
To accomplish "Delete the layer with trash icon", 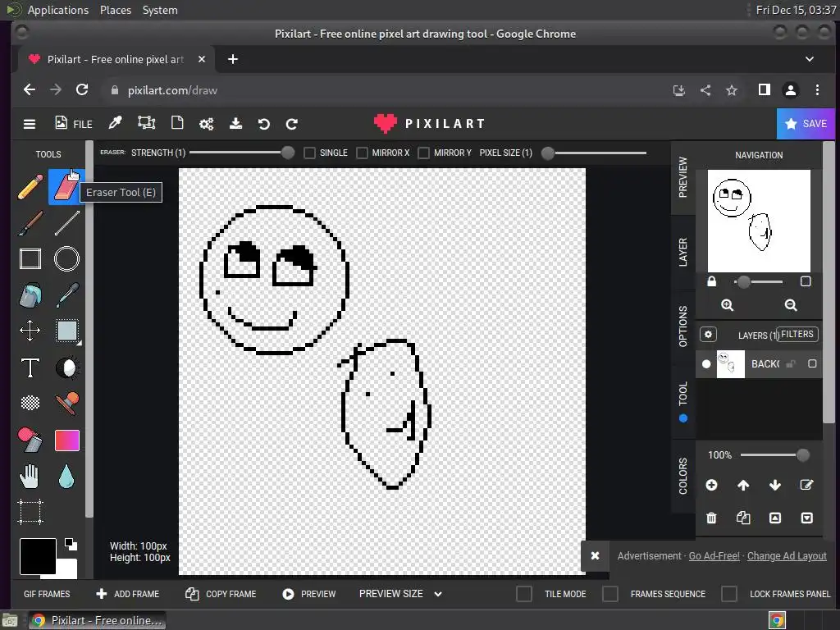I will pyautogui.click(x=711, y=518).
